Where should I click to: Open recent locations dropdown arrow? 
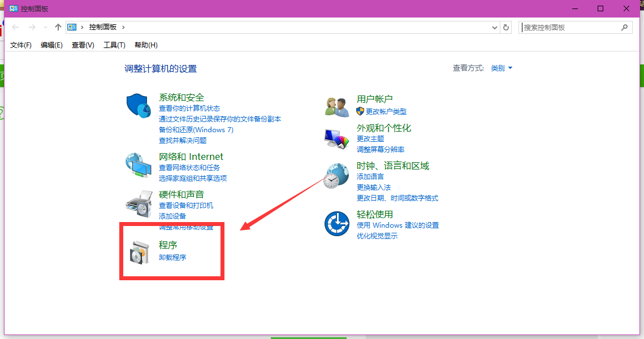45,28
